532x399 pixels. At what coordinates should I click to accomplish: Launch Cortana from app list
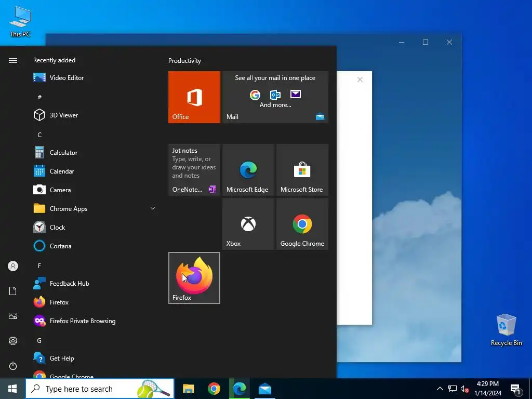[x=95, y=246]
